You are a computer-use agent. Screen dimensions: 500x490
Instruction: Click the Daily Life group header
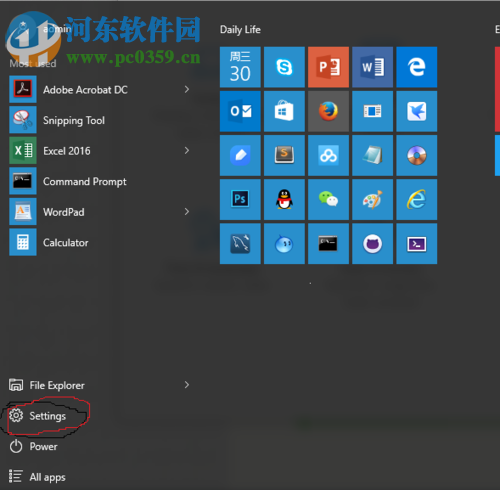[x=240, y=30]
